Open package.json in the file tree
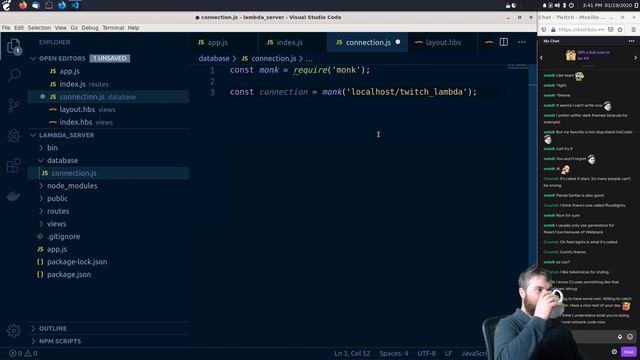 tap(108, 274)
